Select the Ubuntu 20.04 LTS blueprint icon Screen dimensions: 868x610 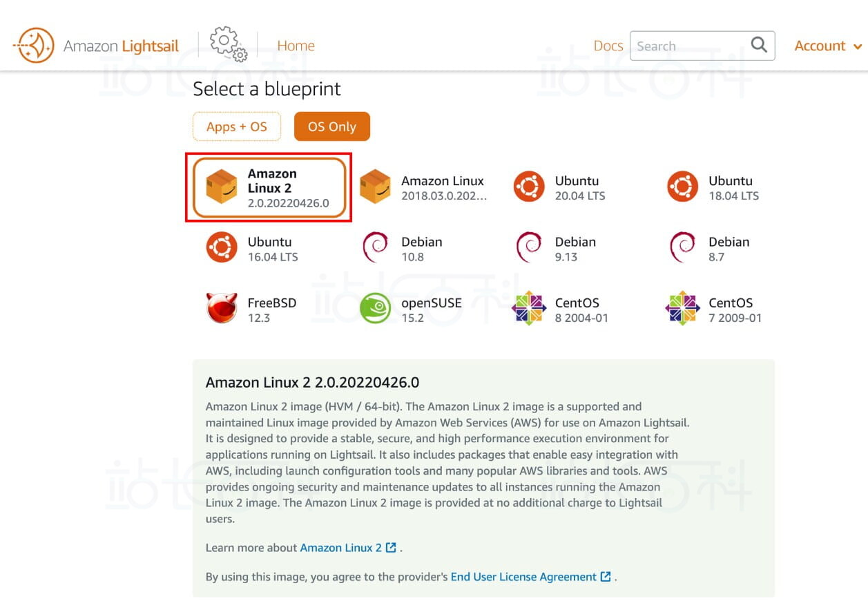tap(529, 188)
